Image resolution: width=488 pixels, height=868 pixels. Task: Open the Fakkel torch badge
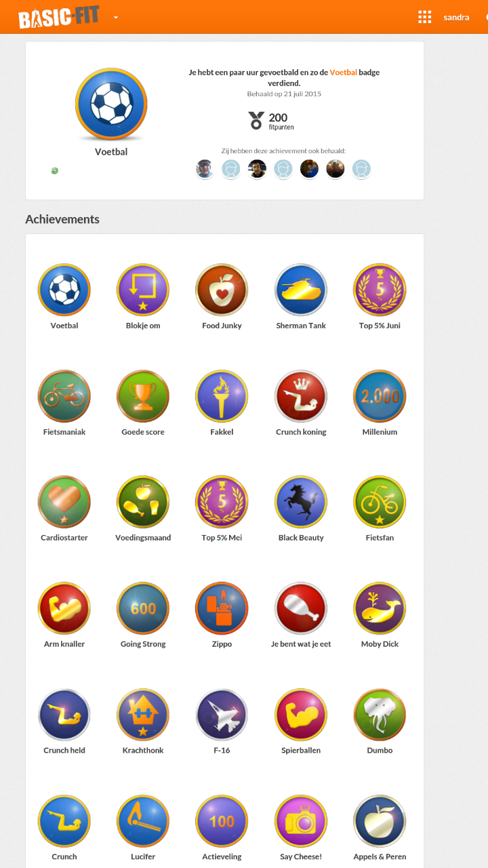(222, 396)
